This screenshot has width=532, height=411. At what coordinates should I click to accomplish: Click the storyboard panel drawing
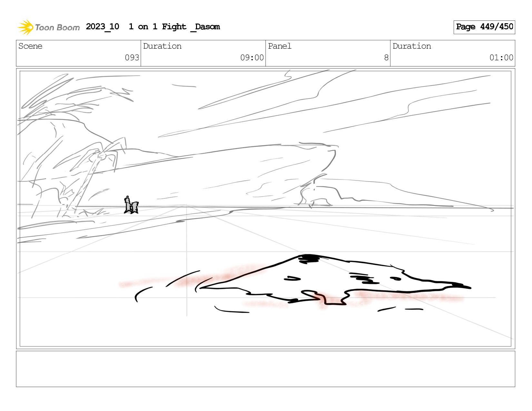pos(265,209)
